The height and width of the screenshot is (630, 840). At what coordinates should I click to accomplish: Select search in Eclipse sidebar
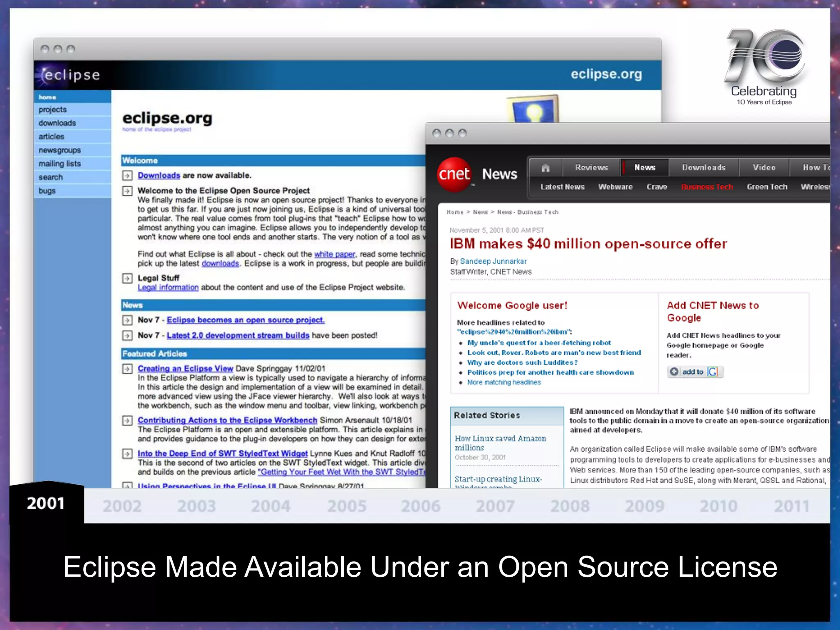point(72,177)
